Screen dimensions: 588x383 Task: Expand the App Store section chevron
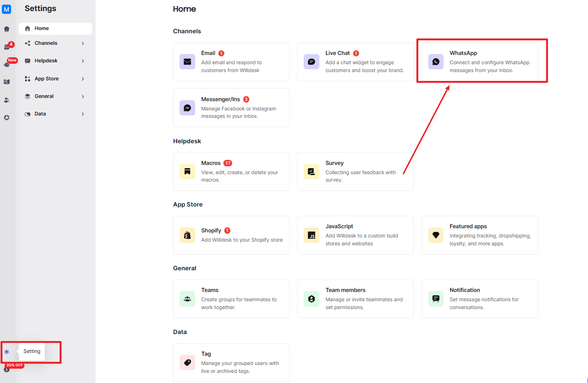click(x=83, y=79)
